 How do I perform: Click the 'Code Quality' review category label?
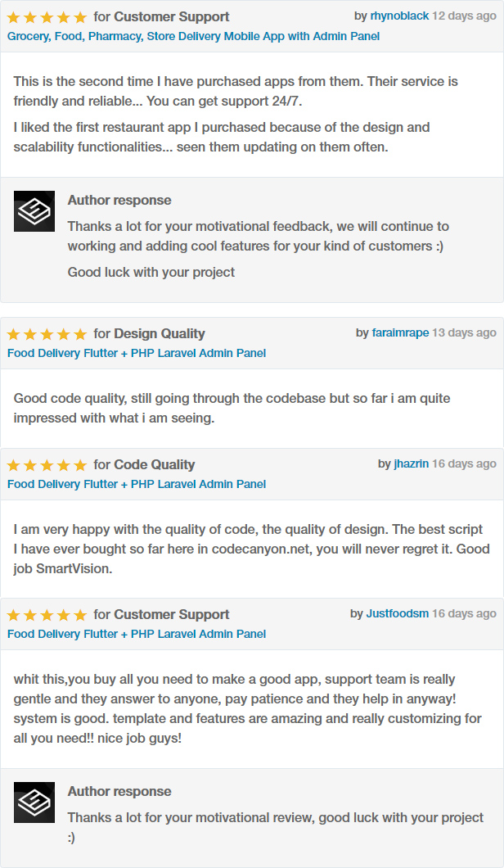point(154,464)
